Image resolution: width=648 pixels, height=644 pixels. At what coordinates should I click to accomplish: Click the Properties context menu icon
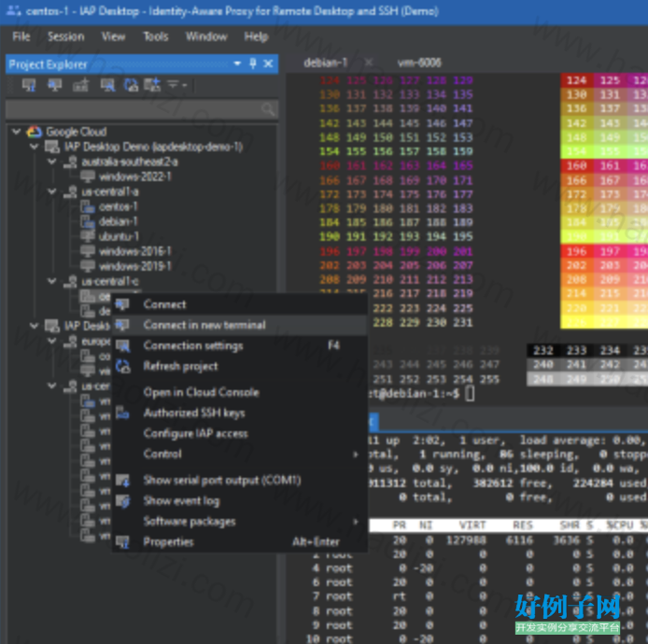point(122,542)
